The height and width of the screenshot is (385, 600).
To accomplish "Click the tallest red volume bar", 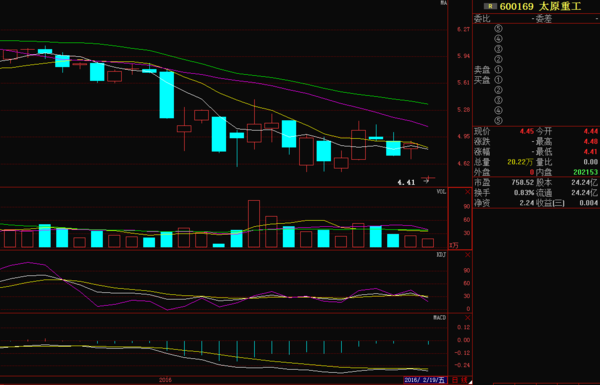I will tap(254, 223).
